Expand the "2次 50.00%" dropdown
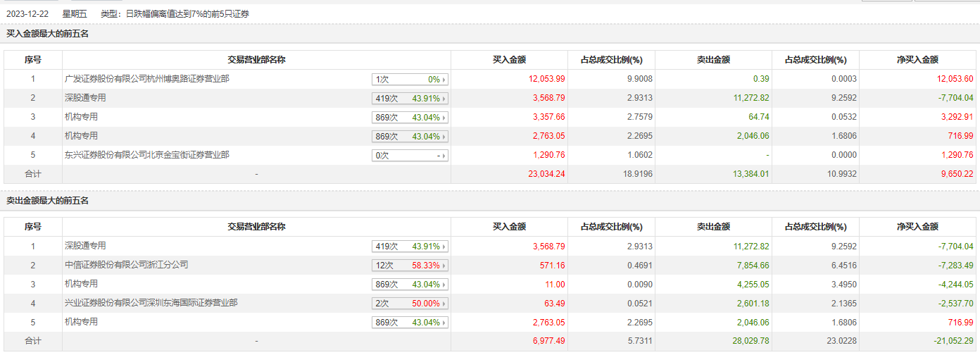The height and width of the screenshot is (355, 980). 410,304
